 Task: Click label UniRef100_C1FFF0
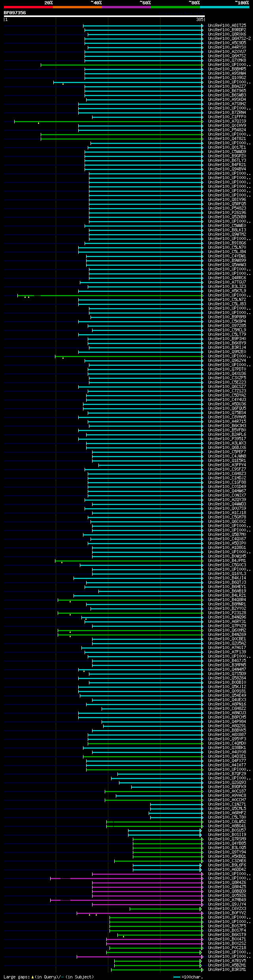coord(227,117)
